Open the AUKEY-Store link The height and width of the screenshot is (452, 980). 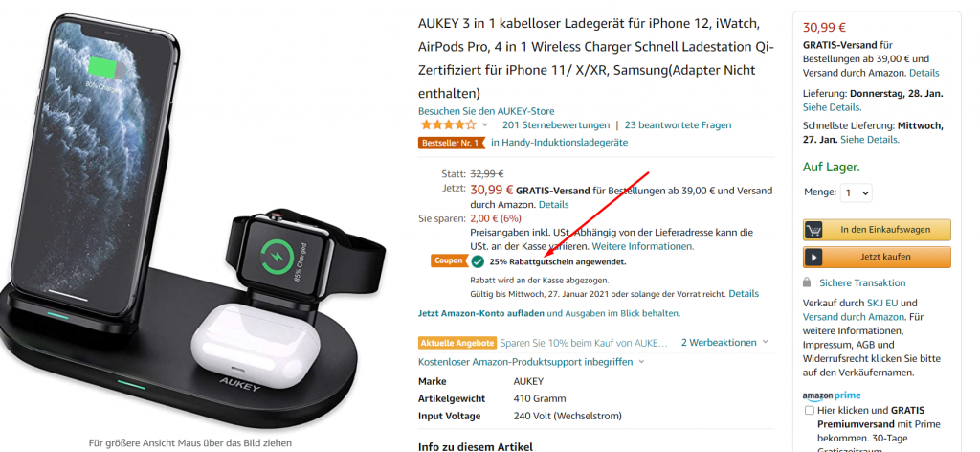coord(486,111)
